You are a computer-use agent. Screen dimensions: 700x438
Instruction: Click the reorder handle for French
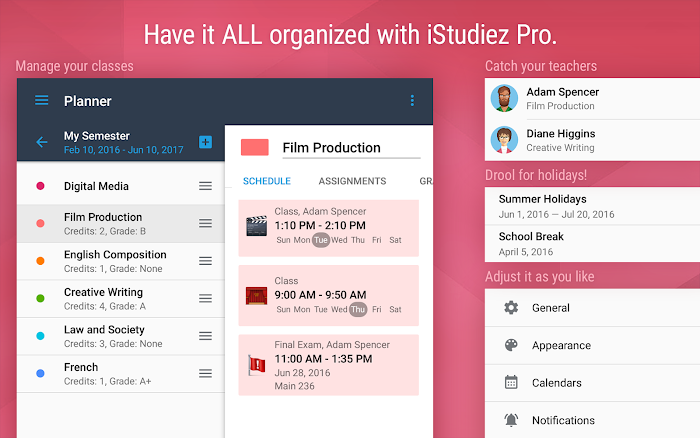click(205, 373)
